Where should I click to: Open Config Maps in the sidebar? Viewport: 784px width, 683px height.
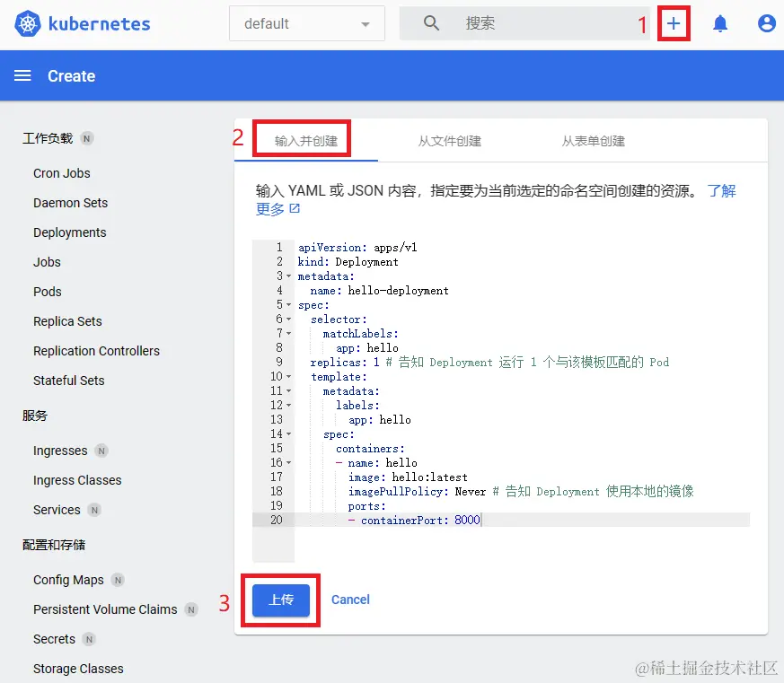click(x=68, y=580)
